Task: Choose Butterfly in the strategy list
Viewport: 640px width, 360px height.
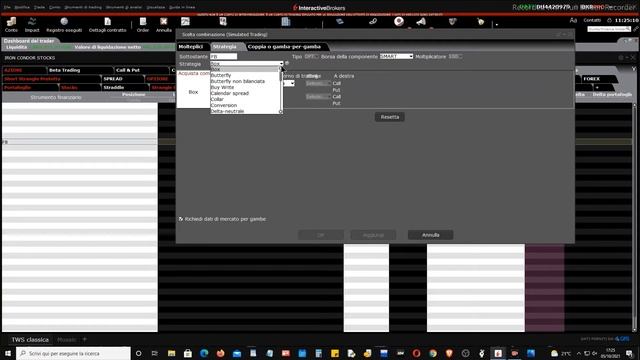Action: coord(244,76)
